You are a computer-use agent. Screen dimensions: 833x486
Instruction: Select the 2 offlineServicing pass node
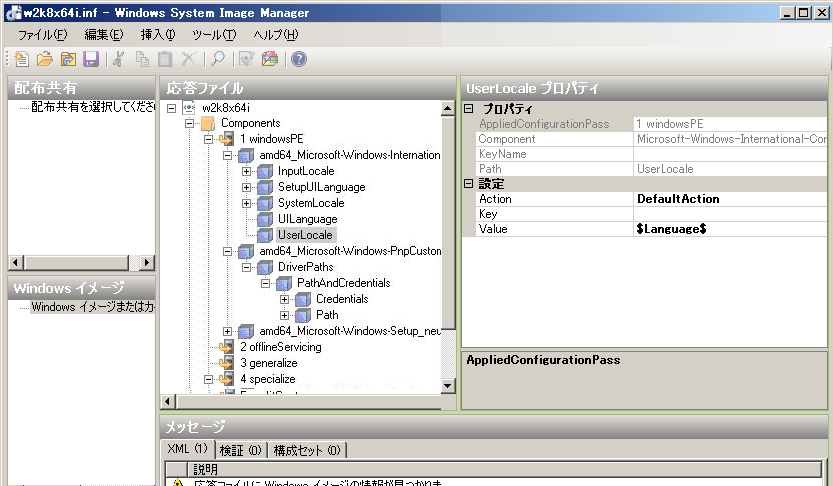280,347
